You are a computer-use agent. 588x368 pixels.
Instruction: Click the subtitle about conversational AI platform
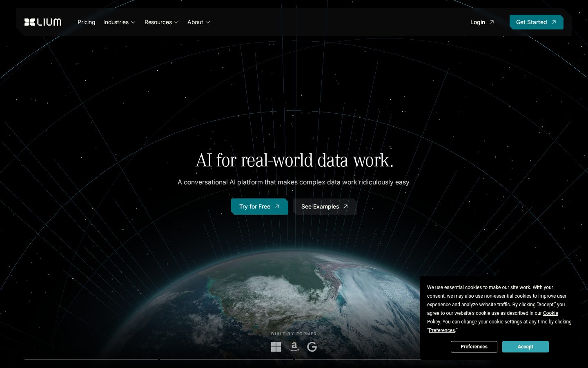point(294,182)
